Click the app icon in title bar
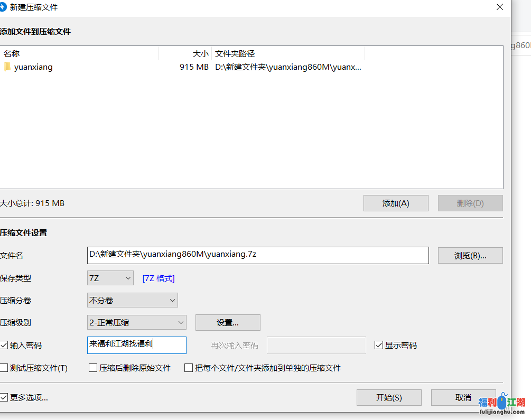This screenshot has height=420, width=531. (3, 7)
